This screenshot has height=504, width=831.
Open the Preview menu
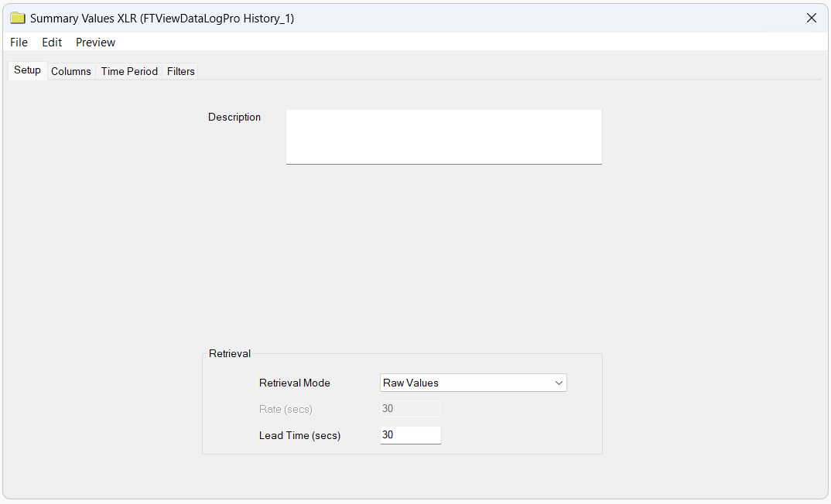tap(95, 43)
